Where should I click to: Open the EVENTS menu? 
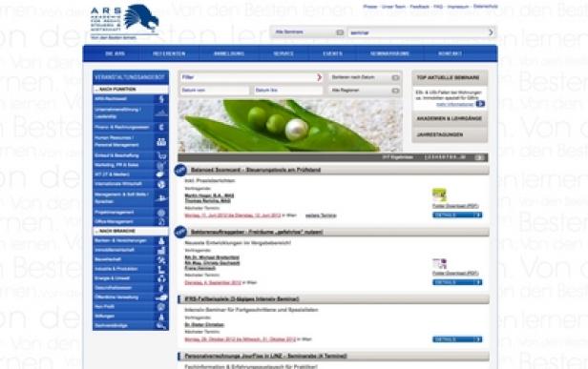(x=332, y=54)
